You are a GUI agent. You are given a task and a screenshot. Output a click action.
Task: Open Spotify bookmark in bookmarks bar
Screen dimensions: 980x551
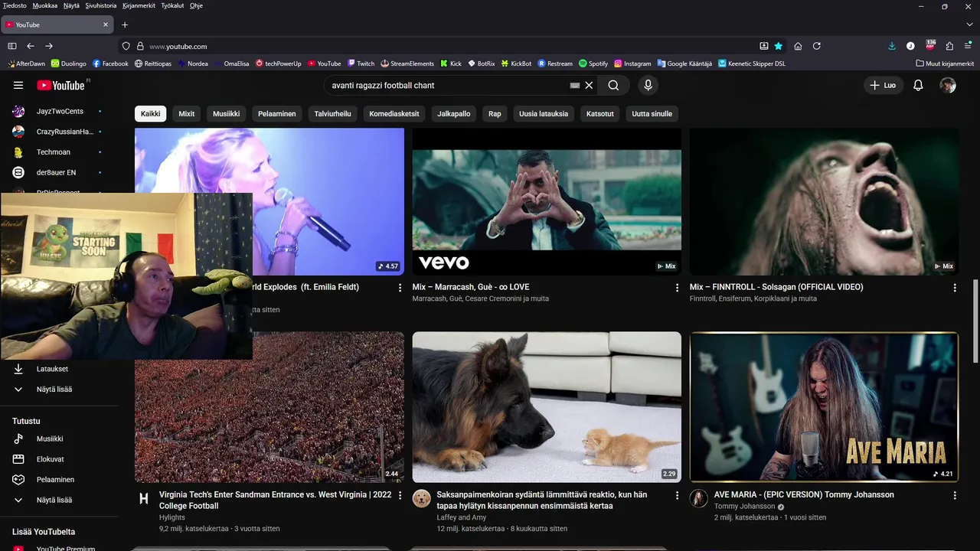[593, 64]
